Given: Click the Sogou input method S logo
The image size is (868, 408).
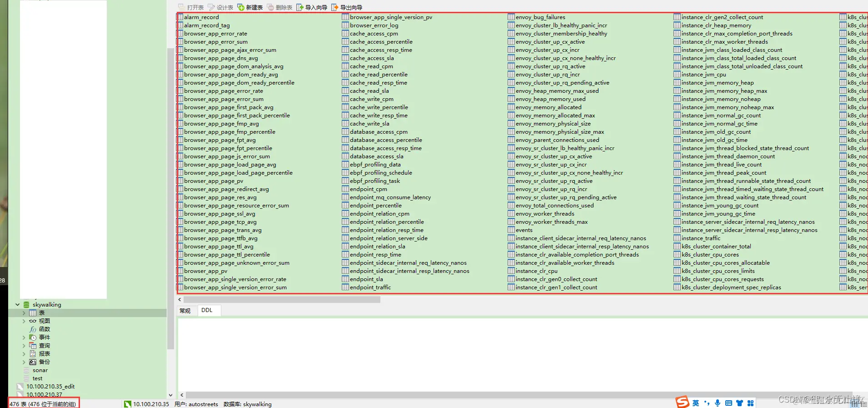Looking at the screenshot, I should (x=682, y=402).
